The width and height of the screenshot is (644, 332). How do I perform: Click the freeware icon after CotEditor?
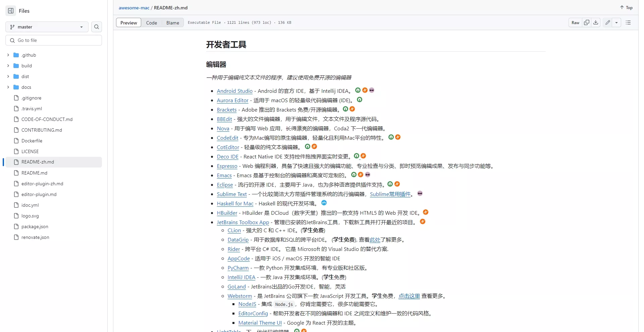[314, 146]
